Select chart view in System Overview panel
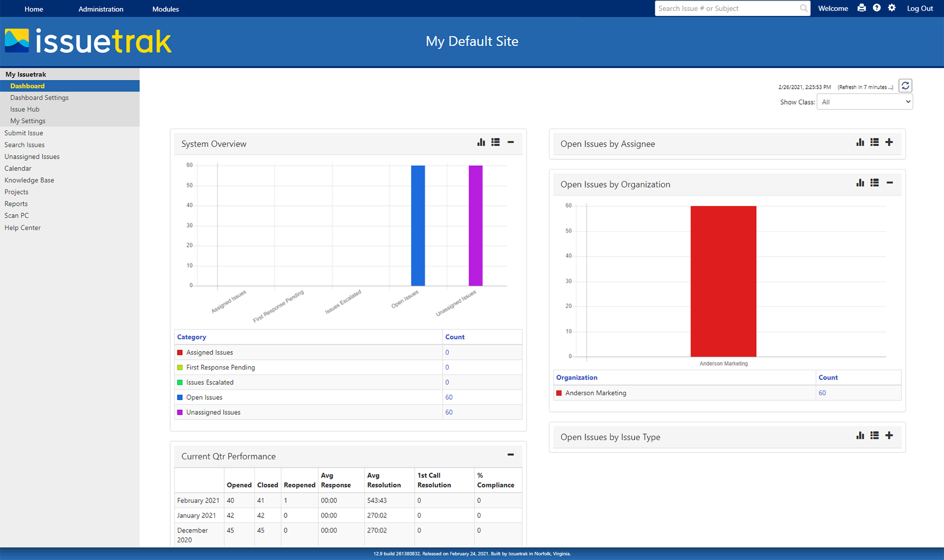Viewport: 944px width, 560px height. [x=481, y=142]
